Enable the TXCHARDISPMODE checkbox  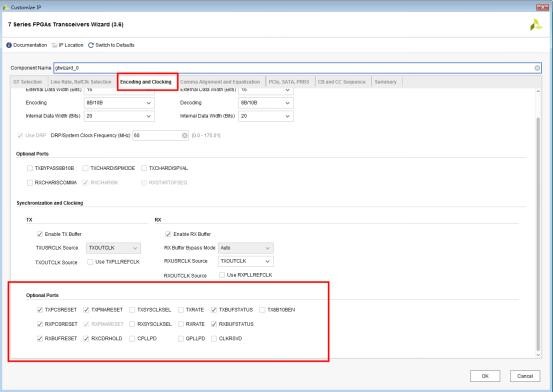[x=85, y=168]
